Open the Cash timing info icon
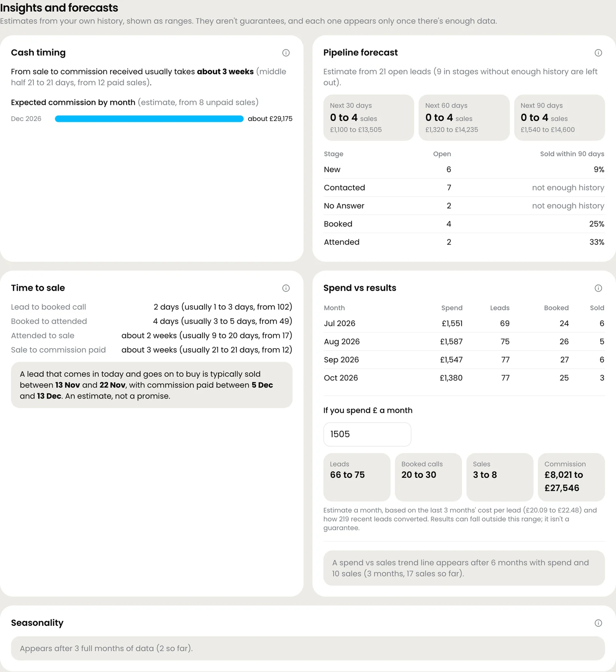This screenshot has width=616, height=672. pos(286,53)
